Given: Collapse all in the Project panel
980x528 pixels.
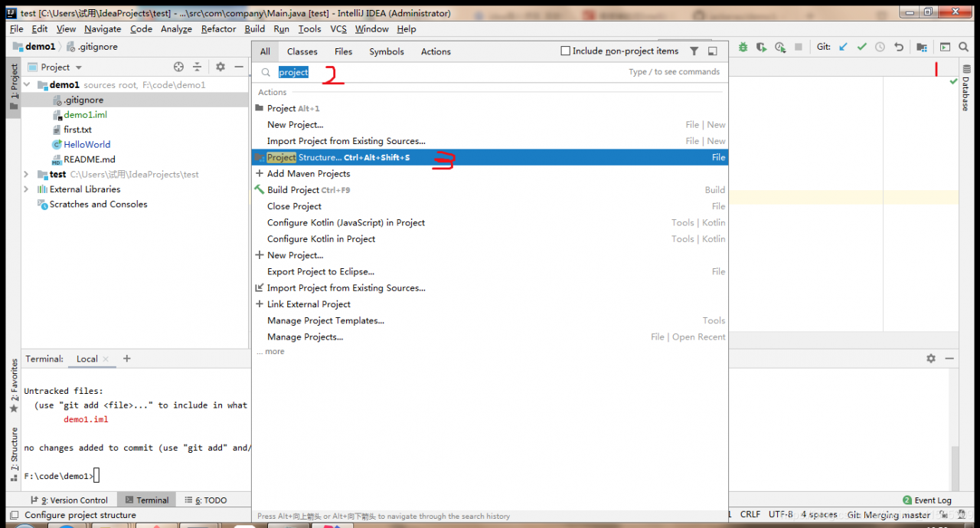Looking at the screenshot, I should pyautogui.click(x=197, y=67).
